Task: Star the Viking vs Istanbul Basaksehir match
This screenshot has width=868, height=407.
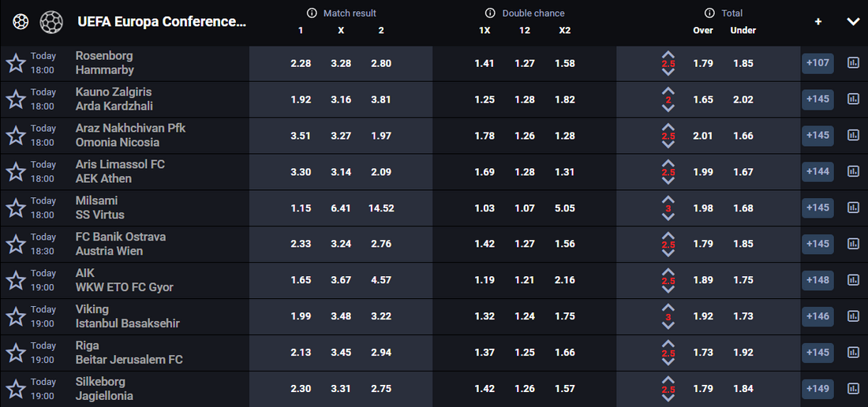Action: click(16, 316)
